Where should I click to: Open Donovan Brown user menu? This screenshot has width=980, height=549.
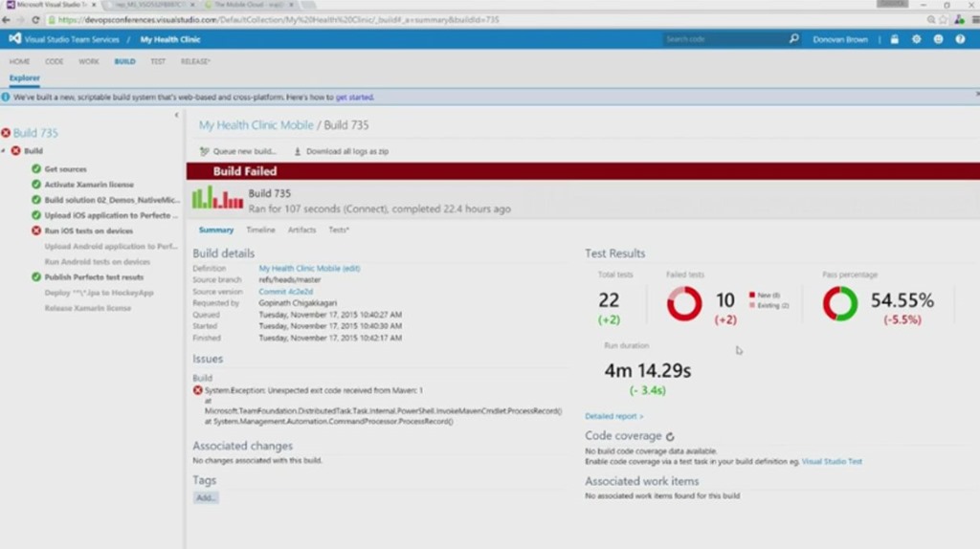[840, 39]
